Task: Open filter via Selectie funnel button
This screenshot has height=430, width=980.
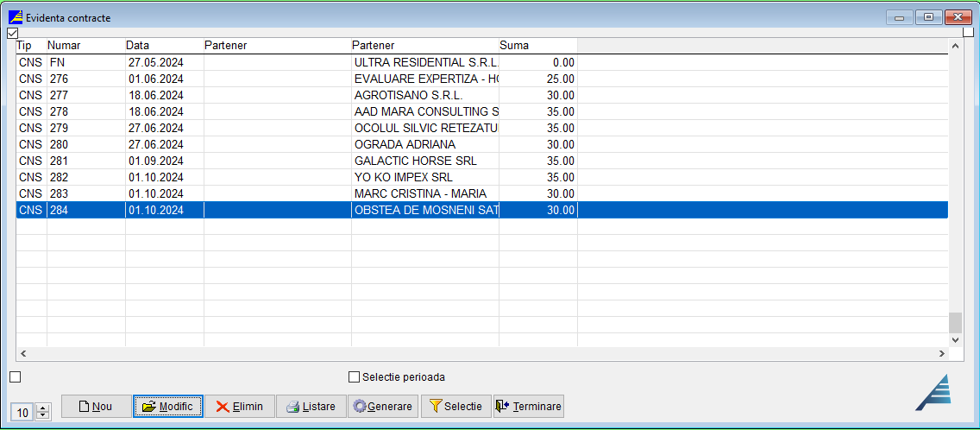Action: point(455,407)
